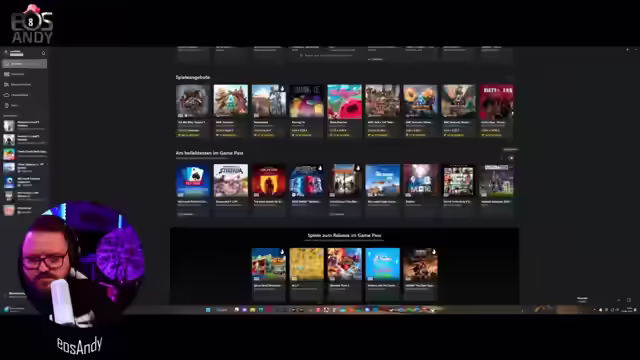Open The Division game card
The height and width of the screenshot is (360, 640).
pyautogui.click(x=344, y=190)
